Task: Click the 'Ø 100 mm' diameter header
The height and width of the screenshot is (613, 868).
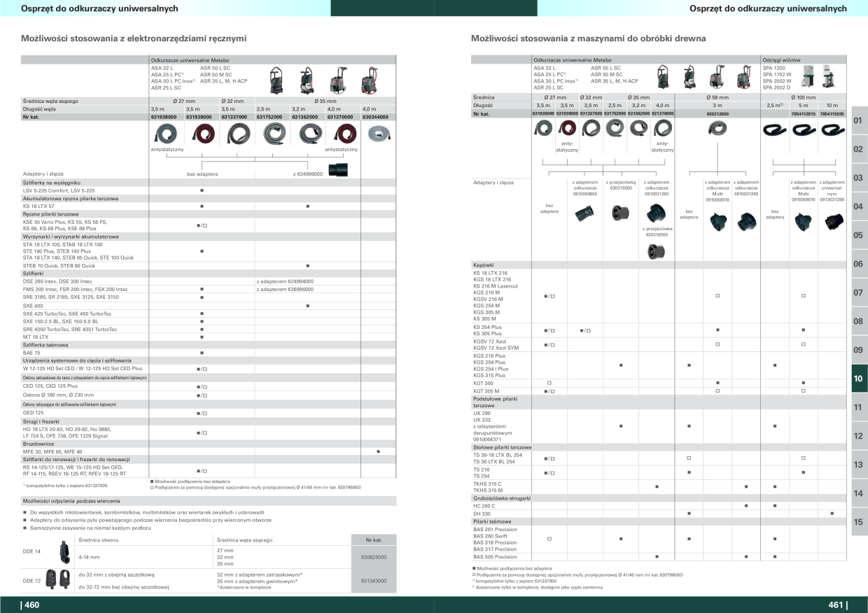Action: 804,97
